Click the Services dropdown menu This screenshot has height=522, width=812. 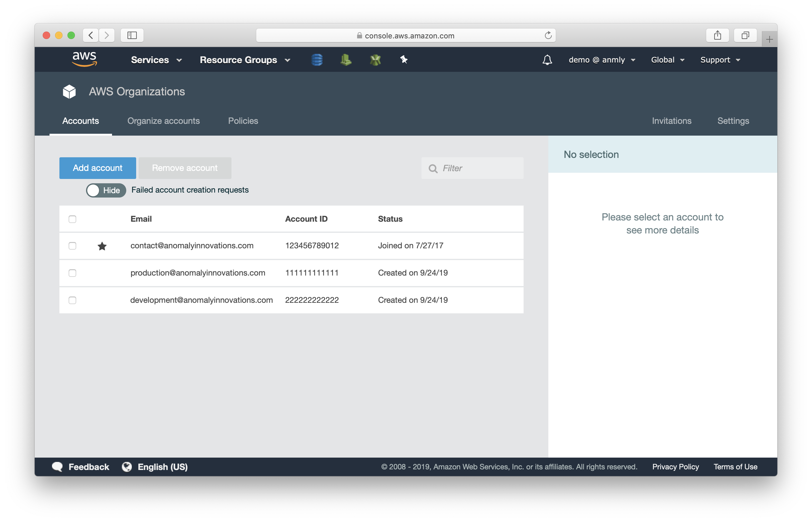157,59
